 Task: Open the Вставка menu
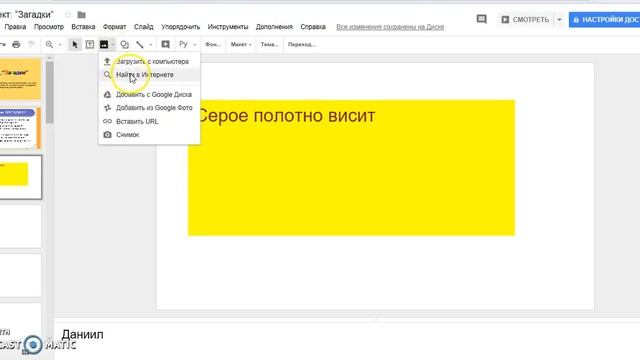[x=83, y=27]
